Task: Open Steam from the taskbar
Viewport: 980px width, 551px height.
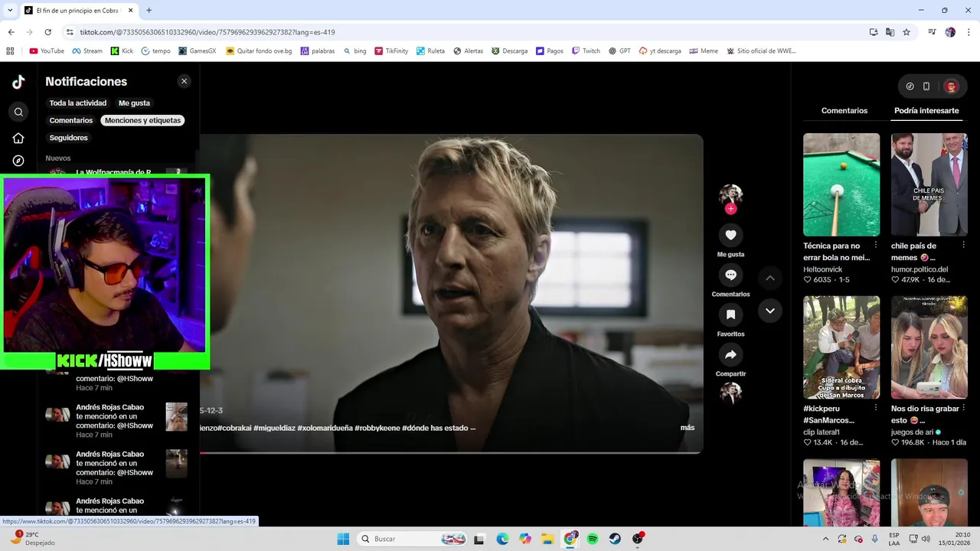Action: (615, 539)
